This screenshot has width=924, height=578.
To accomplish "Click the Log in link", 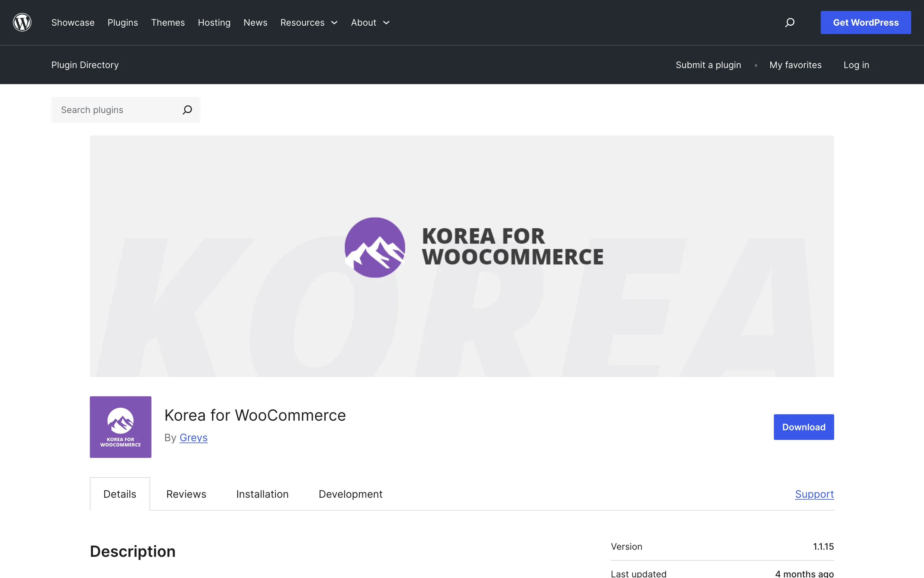I will [856, 65].
